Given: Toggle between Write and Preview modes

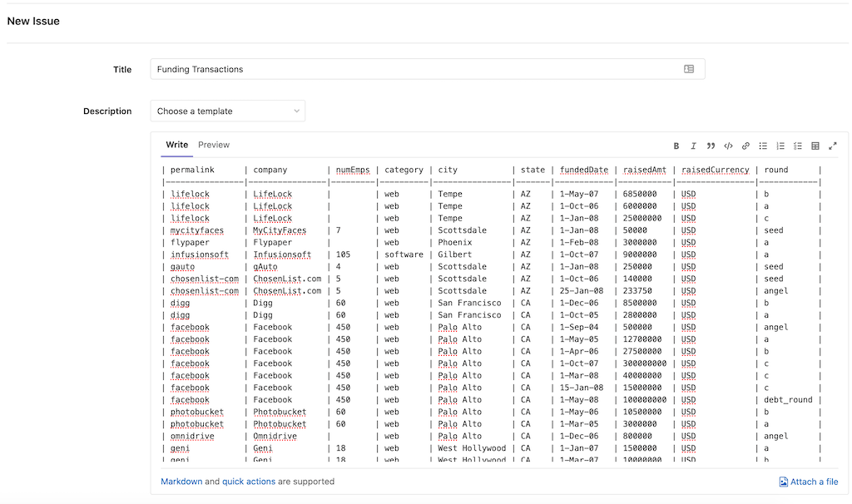Looking at the screenshot, I should tap(213, 145).
